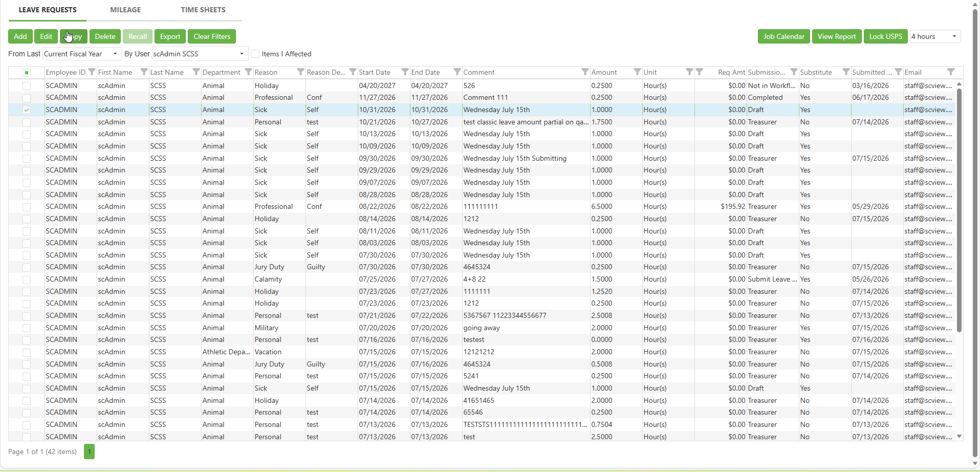The image size is (980, 472).
Task: Check the 10/21/2026 Personal row checkbox
Action: (x=27, y=122)
